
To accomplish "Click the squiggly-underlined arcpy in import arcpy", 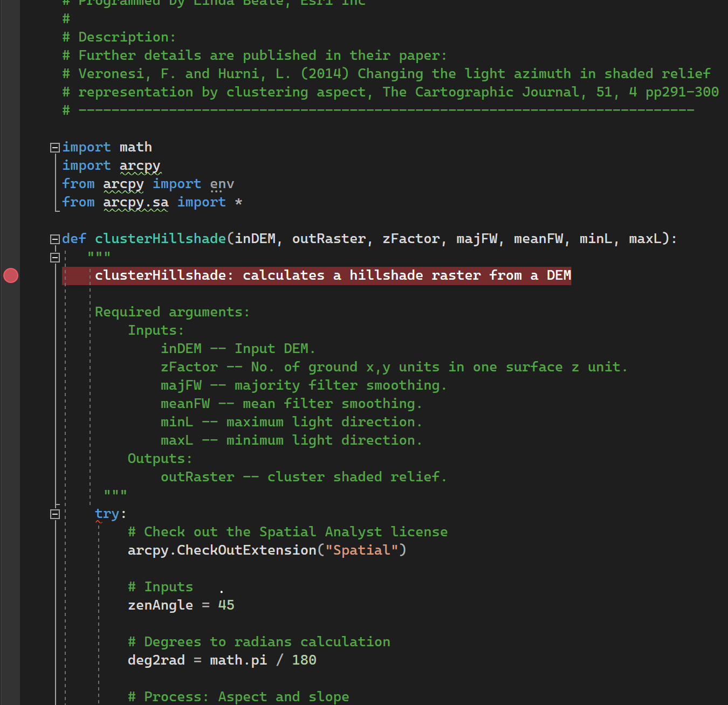I will (x=140, y=165).
